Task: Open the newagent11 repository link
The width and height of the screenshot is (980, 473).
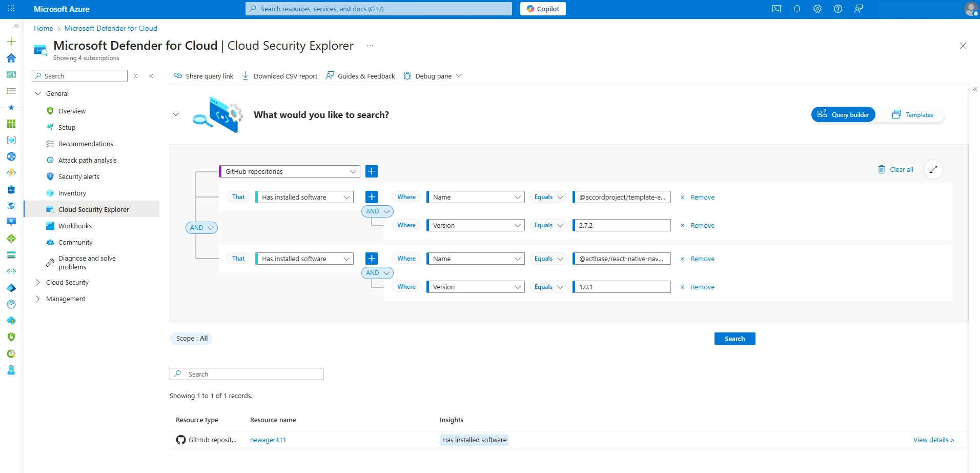Action: (x=268, y=440)
